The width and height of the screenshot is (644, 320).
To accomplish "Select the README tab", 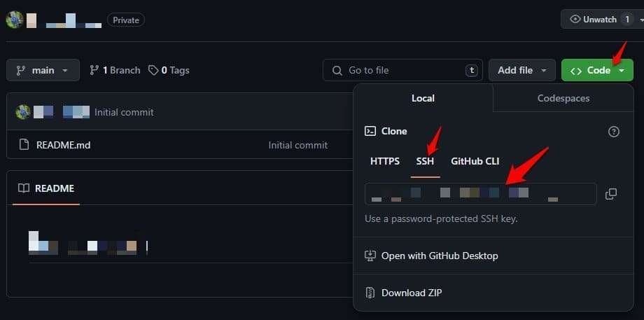I will pos(46,188).
